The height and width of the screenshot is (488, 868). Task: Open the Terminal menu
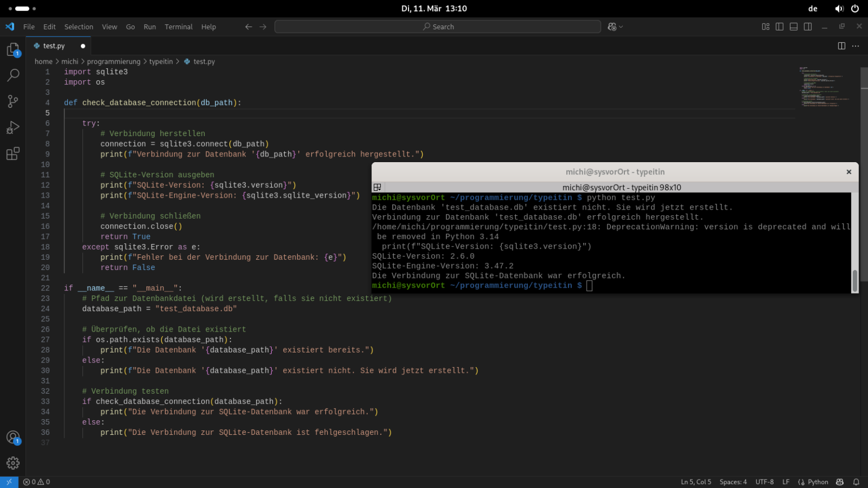click(179, 27)
